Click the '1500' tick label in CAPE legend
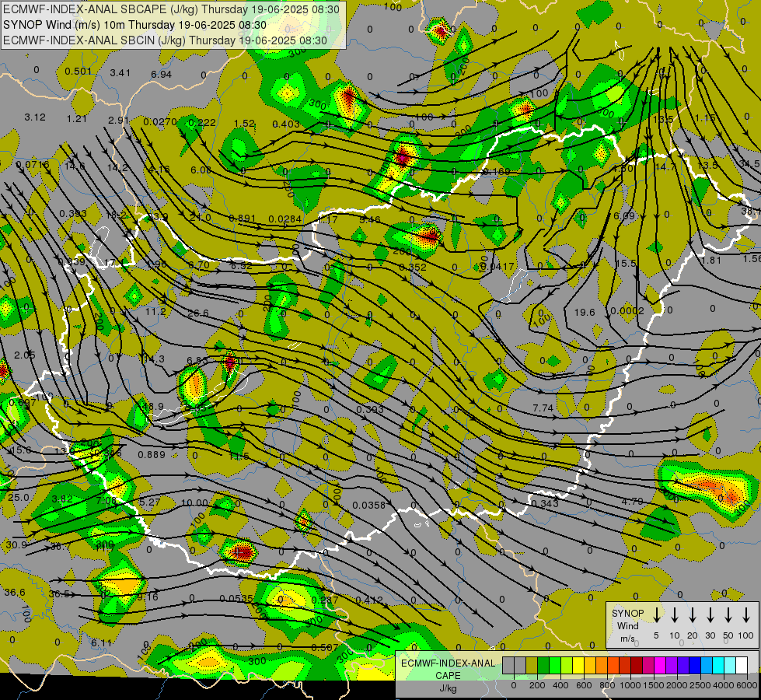Viewport: 761px width, 700px height. click(x=653, y=685)
